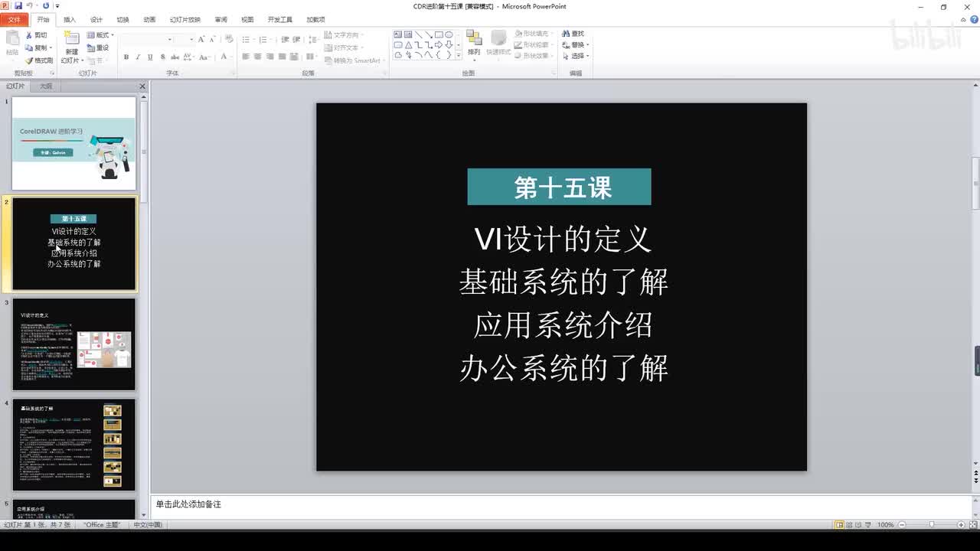Select the rectangle shape in gallery
980x551 pixels.
click(x=439, y=34)
